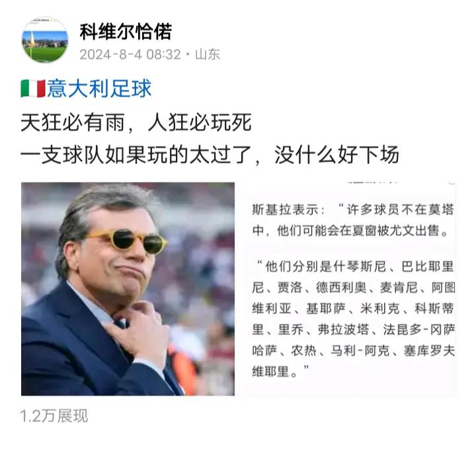Open the 意大利足球 topic link
Image resolution: width=476 pixels, height=455 pixels.
click(99, 89)
